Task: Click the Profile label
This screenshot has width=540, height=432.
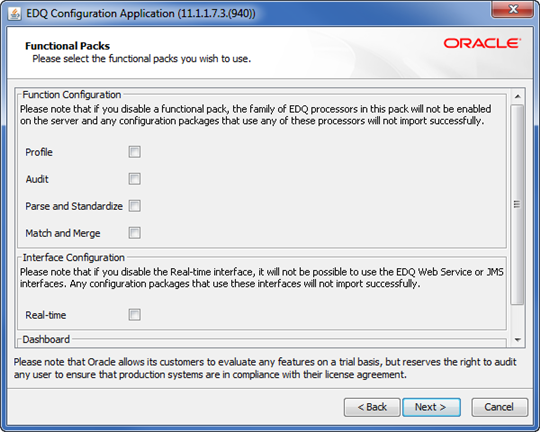Action: [x=39, y=152]
